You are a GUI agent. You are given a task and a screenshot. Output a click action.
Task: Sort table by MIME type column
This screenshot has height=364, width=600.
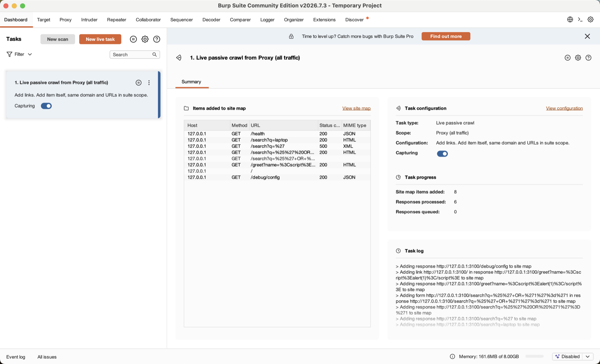[356, 125]
